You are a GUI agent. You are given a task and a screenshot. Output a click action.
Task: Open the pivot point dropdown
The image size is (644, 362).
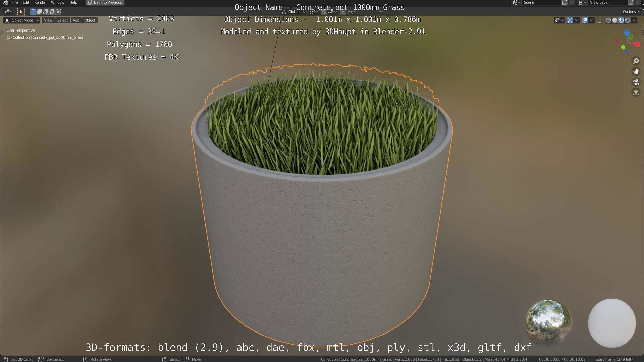(x=314, y=12)
